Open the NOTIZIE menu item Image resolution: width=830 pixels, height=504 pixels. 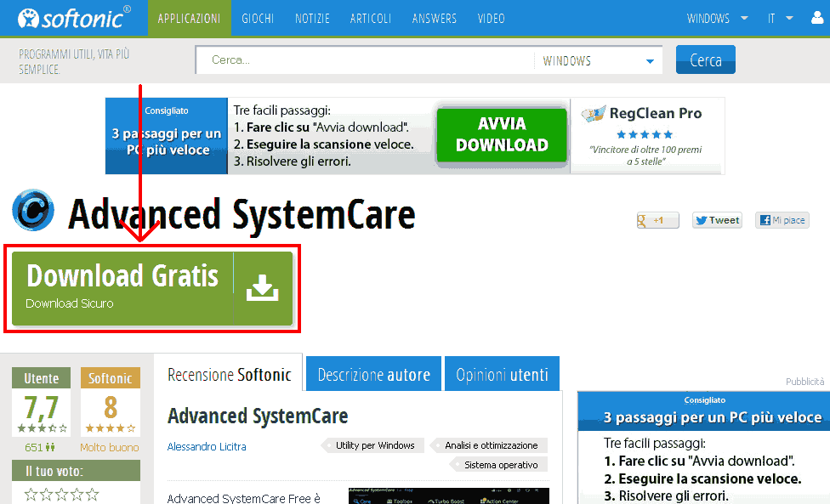pyautogui.click(x=312, y=19)
